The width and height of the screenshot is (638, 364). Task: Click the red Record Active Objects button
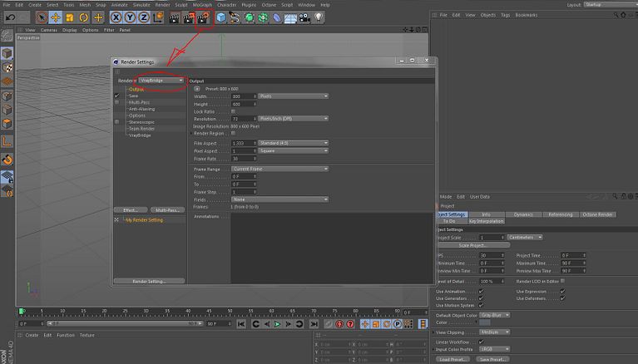click(339, 324)
